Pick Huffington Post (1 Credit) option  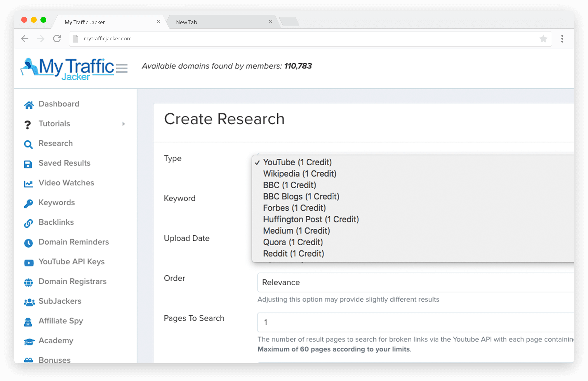click(x=413, y=219)
